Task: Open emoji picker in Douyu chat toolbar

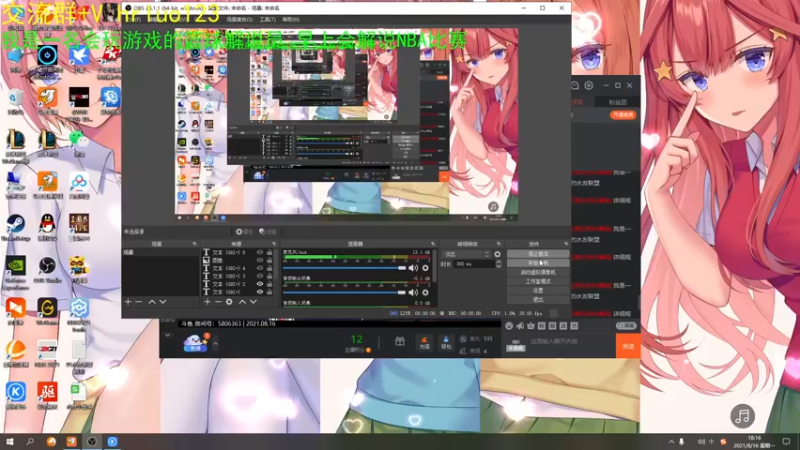Action: [509, 326]
